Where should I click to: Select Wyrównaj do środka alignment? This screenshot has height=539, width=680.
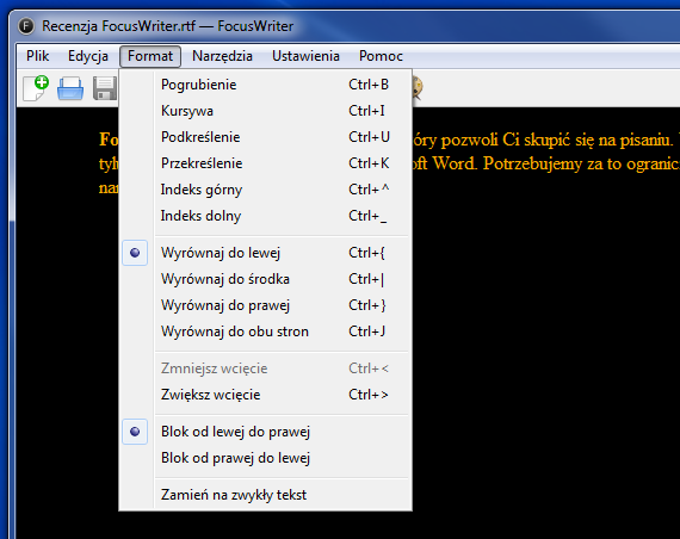pyautogui.click(x=265, y=279)
